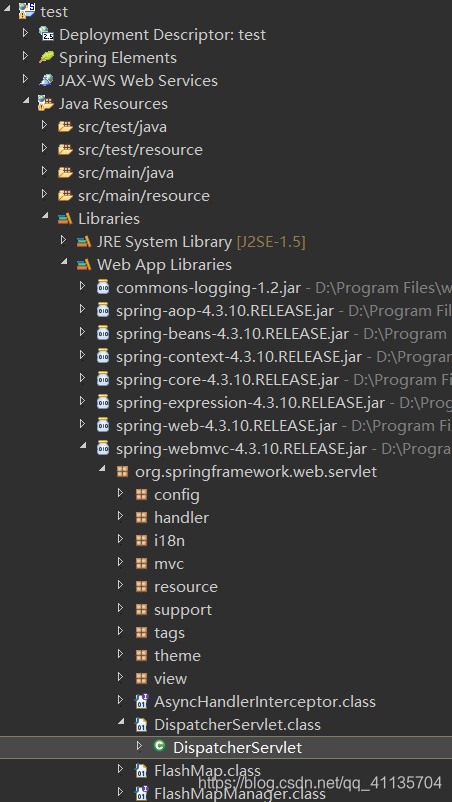The width and height of the screenshot is (452, 802).
Task: Expand the Spring Elements node
Action: click(26, 56)
